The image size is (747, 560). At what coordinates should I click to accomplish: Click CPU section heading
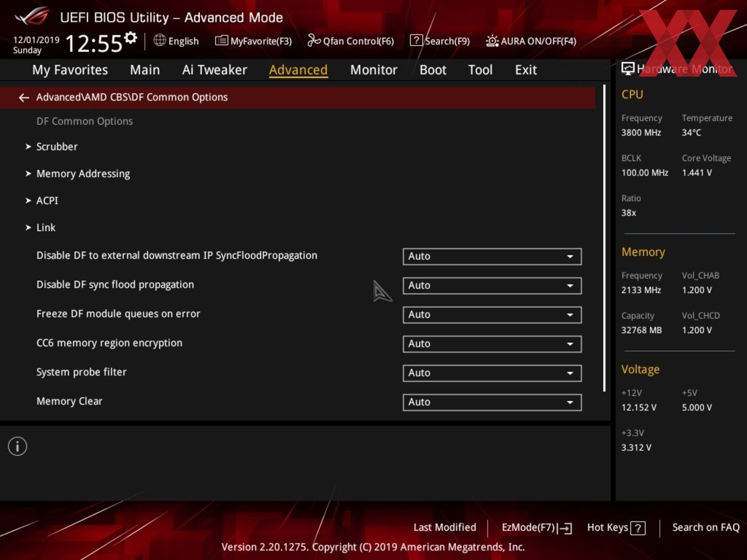coord(632,94)
